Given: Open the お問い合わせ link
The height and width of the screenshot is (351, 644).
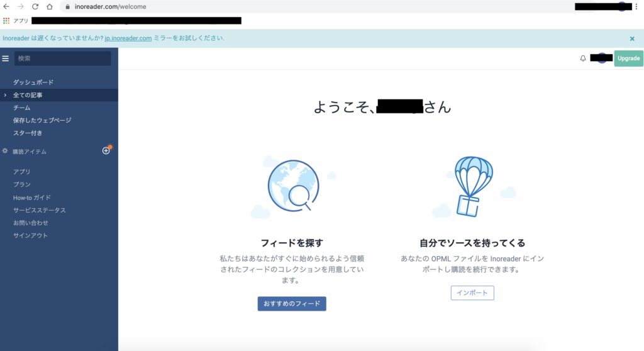Looking at the screenshot, I should (30, 223).
